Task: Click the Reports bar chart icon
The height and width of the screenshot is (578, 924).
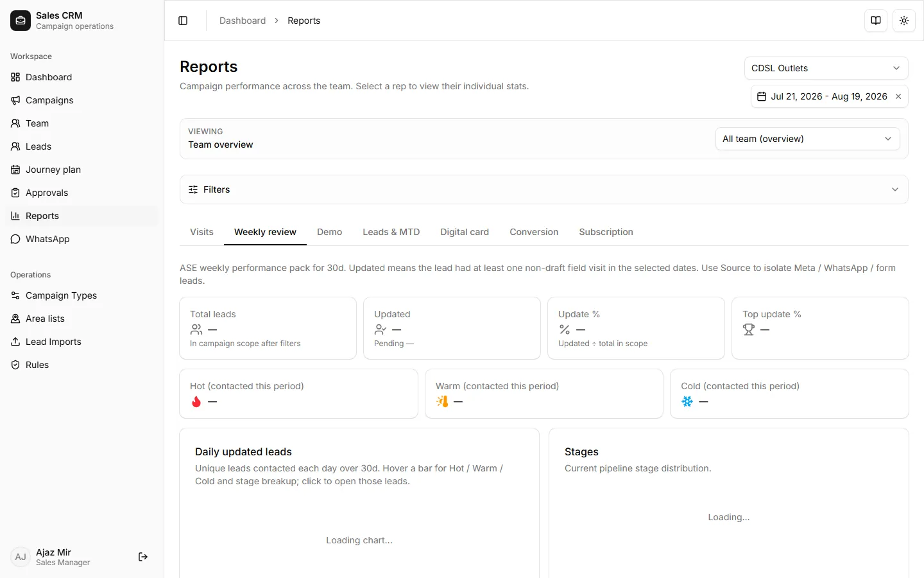Action: 15,216
